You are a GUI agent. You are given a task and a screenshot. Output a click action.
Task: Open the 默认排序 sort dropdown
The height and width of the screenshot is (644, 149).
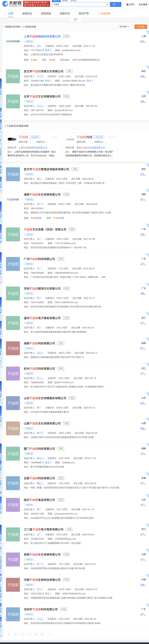(125, 27)
